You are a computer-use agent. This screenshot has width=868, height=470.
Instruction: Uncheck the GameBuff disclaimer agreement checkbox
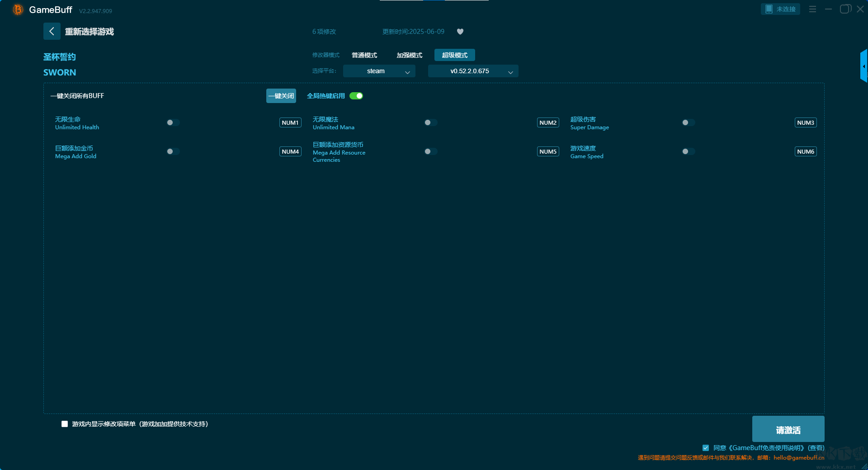pos(705,448)
